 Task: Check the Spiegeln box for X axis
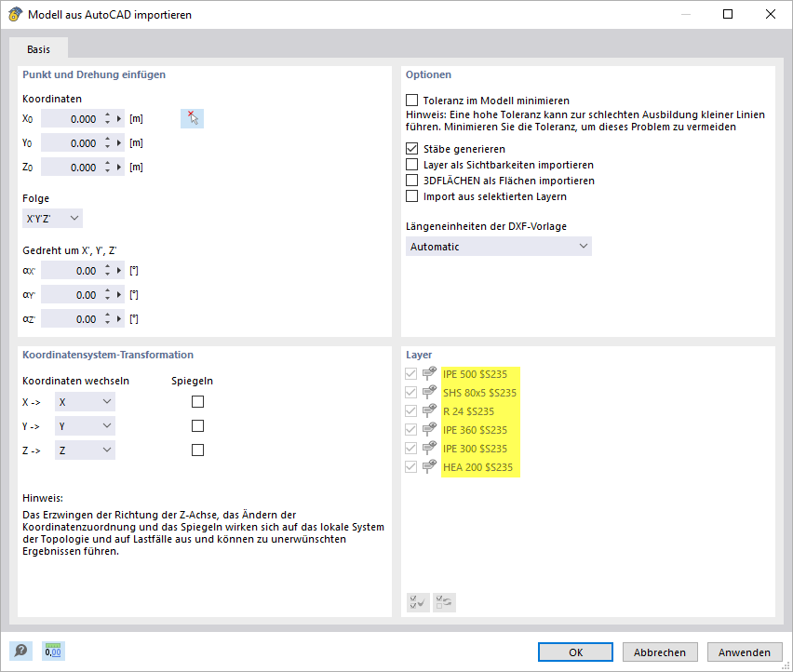point(197,401)
